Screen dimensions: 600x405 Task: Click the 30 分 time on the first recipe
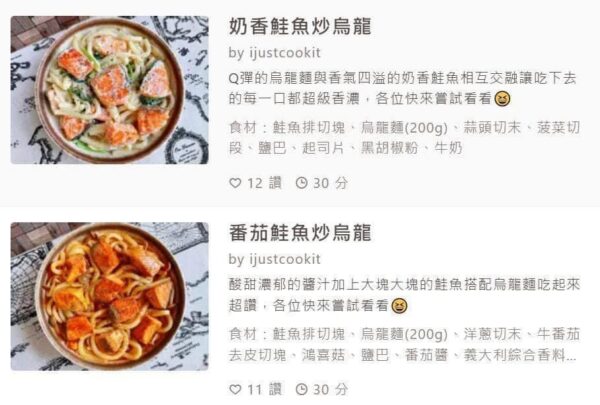pyautogui.click(x=331, y=183)
